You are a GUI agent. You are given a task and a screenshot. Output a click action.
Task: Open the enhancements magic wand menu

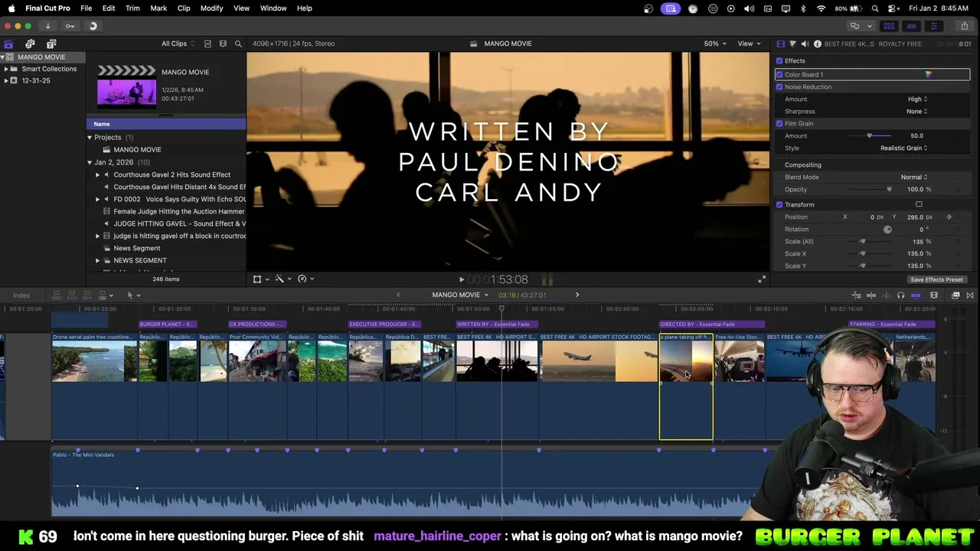pyautogui.click(x=282, y=279)
